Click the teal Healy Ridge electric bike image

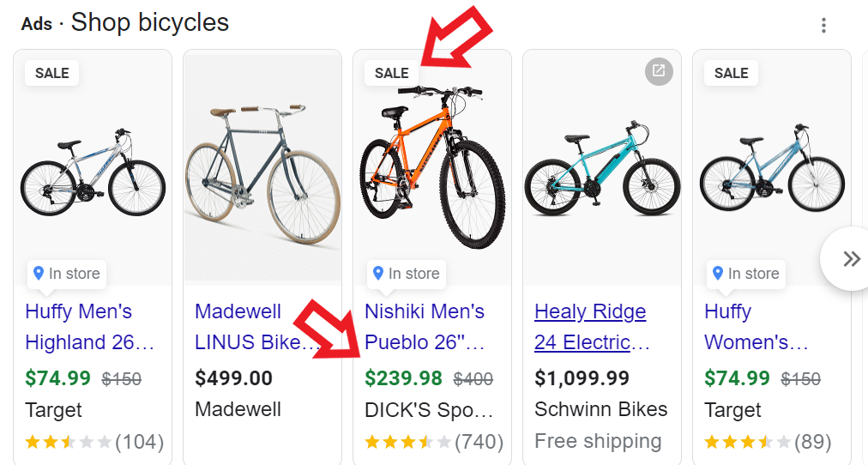601,172
